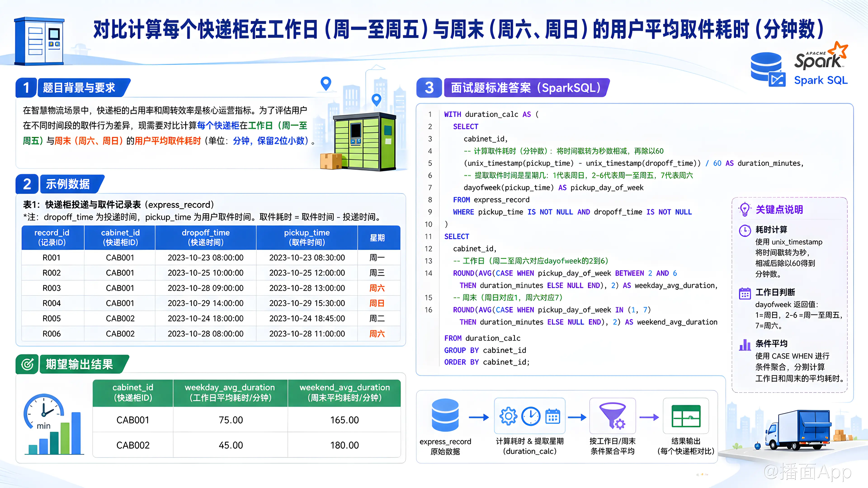This screenshot has height=488, width=868.
Task: Select the 题目背景与要求 section header
Action: 84,88
